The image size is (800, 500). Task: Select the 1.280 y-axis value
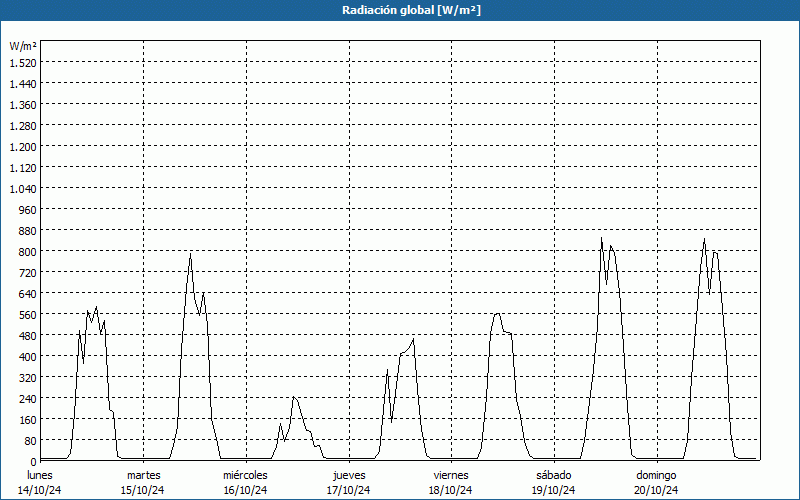tap(23, 126)
